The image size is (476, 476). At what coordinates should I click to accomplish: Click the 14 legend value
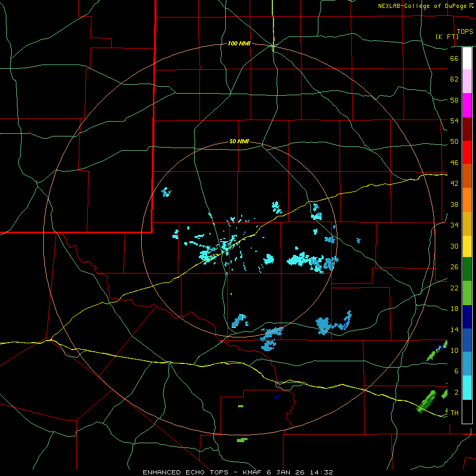[x=454, y=329]
